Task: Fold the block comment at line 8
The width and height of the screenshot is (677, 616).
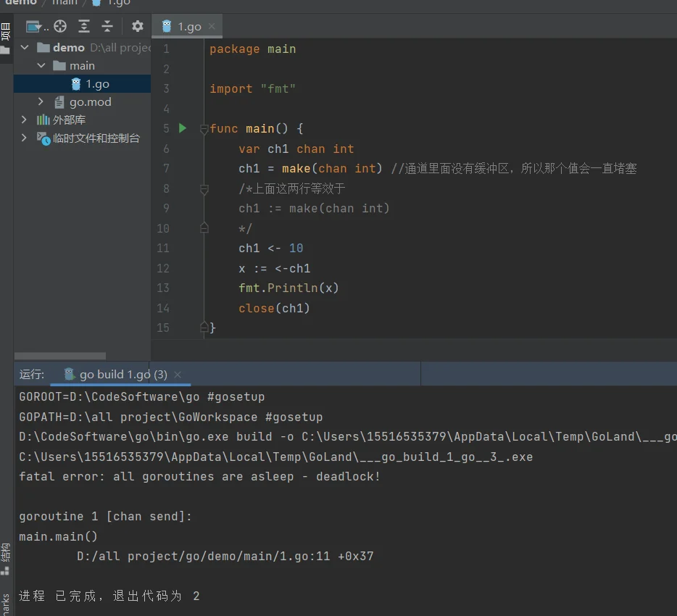Action: 204,189
